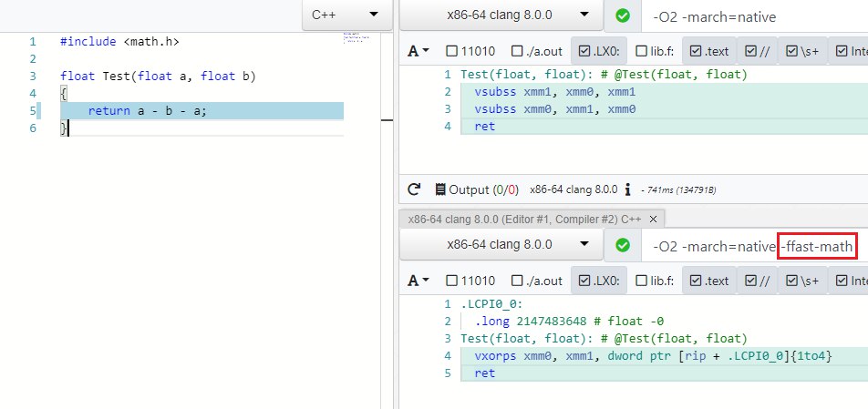
Task: Click '.LCPI0_0:' label line
Action: click(x=491, y=304)
